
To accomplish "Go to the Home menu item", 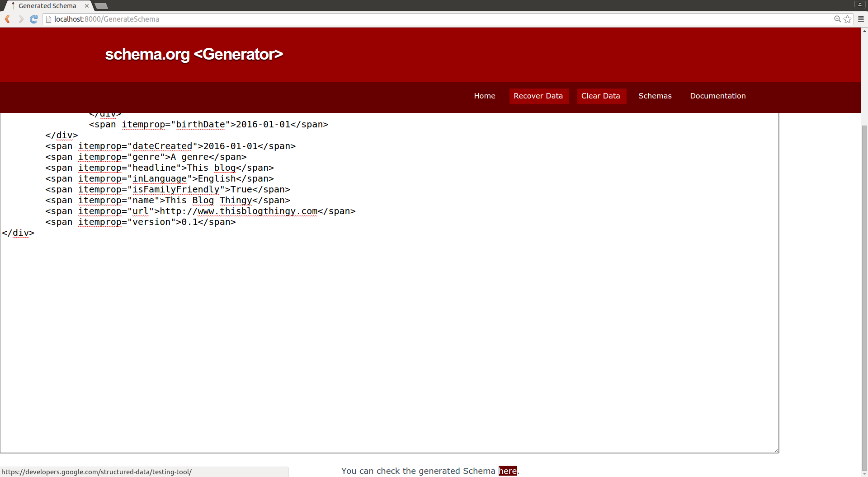I will click(x=485, y=96).
